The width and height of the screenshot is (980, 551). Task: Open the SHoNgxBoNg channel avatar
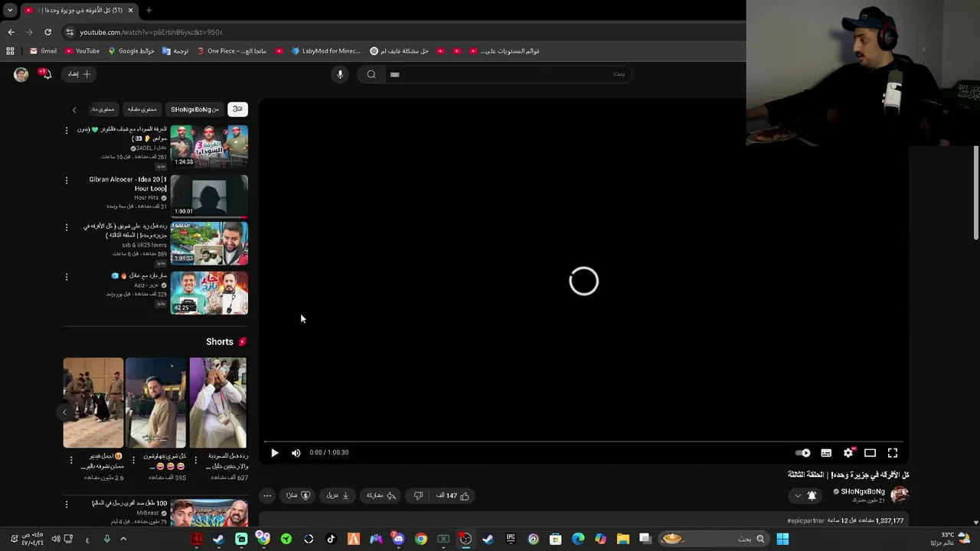click(x=900, y=495)
